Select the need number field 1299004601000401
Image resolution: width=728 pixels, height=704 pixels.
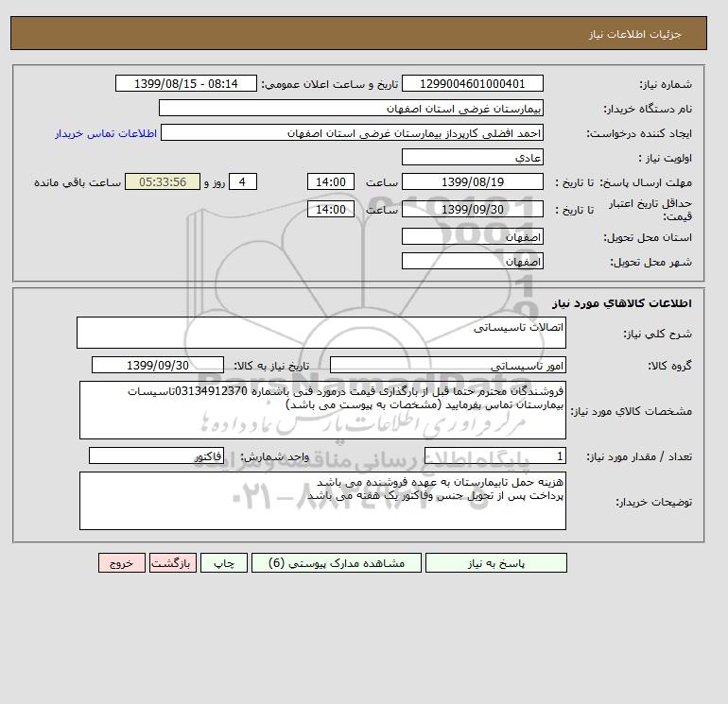[x=472, y=83]
